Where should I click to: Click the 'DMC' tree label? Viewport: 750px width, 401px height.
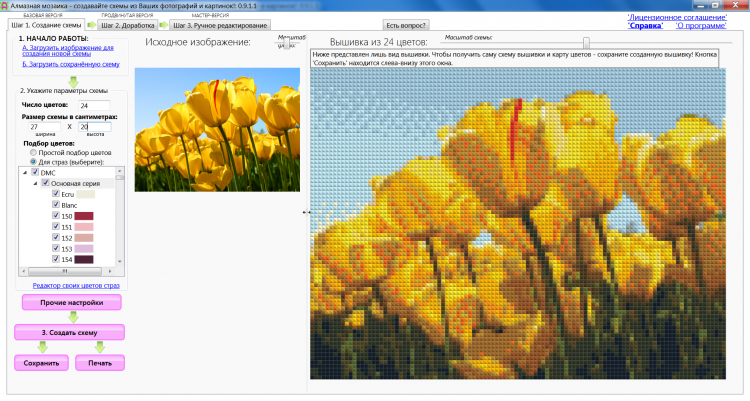(48, 173)
